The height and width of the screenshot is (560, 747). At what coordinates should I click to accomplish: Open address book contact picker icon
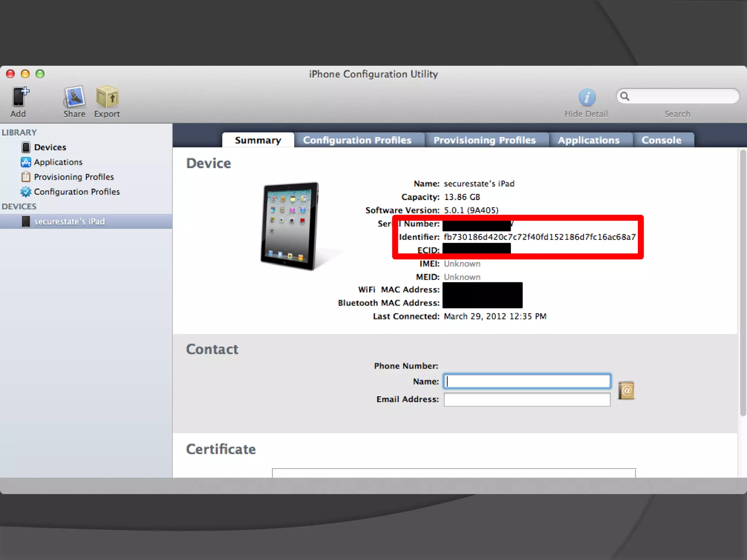coord(626,390)
